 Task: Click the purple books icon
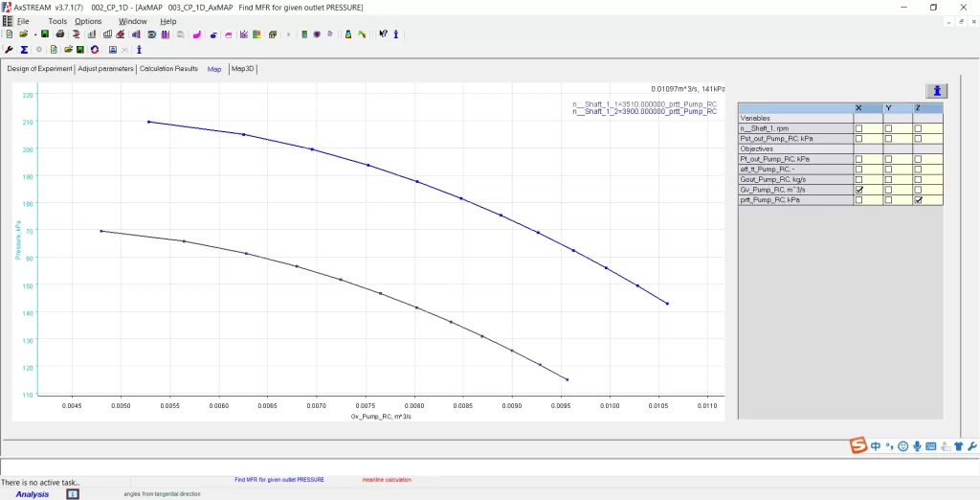click(165, 34)
